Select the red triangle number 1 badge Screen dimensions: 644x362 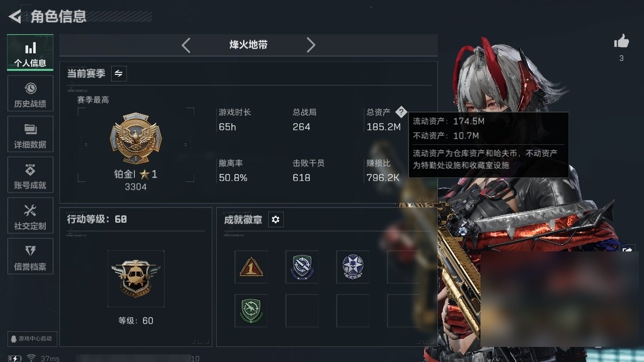click(x=251, y=267)
